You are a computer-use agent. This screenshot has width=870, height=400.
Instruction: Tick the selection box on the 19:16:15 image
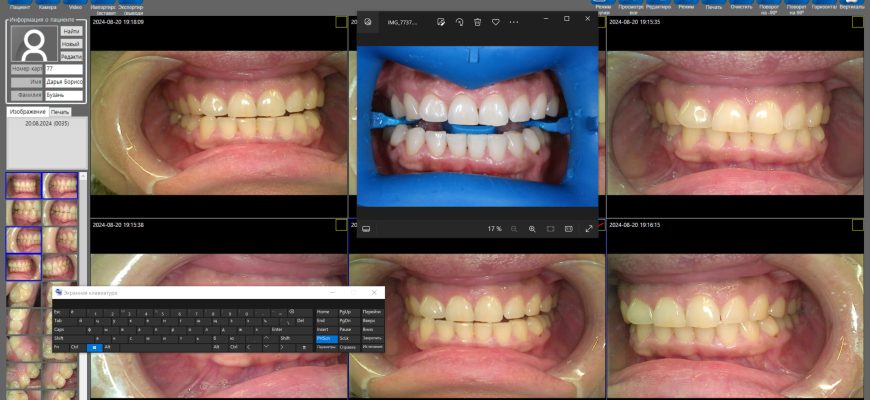(x=858, y=225)
